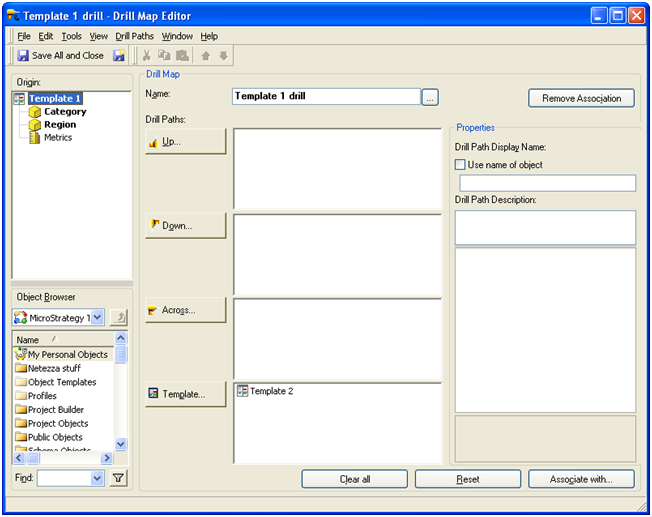Click the move up arrow toolbar icon
The image size is (652, 517).
pos(206,56)
